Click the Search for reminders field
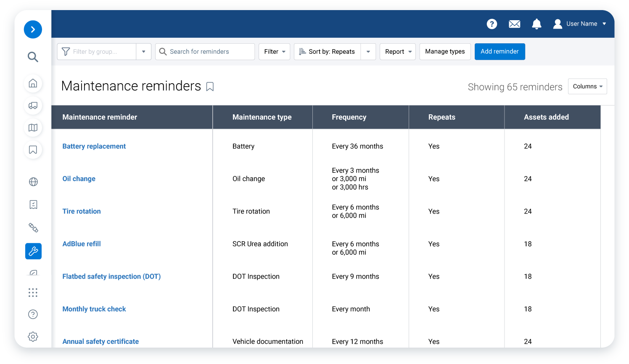Image resolution: width=629 pixels, height=364 pixels. coord(205,51)
